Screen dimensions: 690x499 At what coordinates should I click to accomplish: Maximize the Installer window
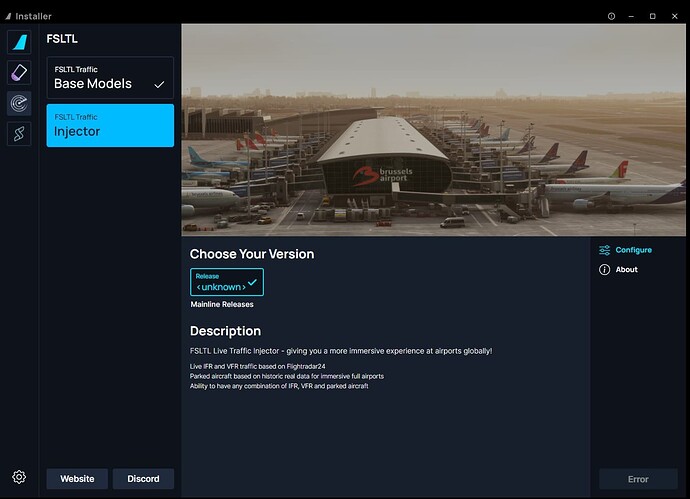[653, 16]
